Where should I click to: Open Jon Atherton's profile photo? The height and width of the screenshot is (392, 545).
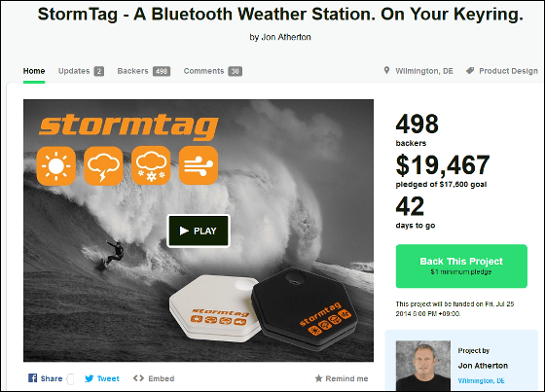(423, 366)
